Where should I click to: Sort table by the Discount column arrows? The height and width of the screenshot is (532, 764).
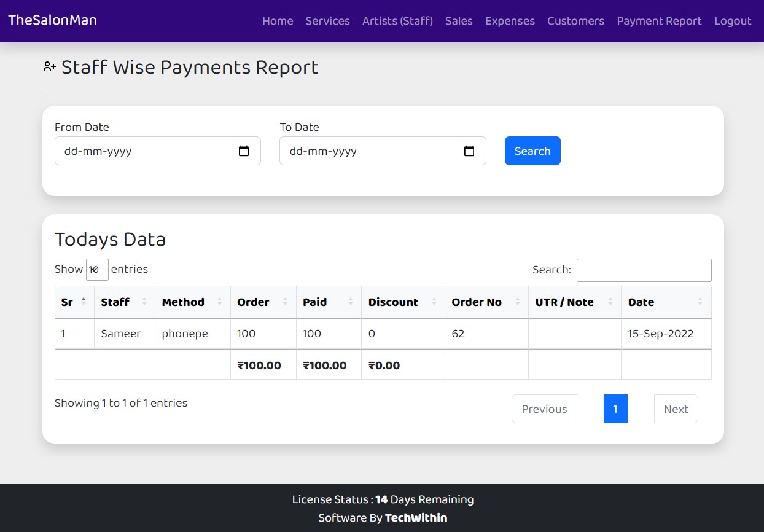(434, 302)
